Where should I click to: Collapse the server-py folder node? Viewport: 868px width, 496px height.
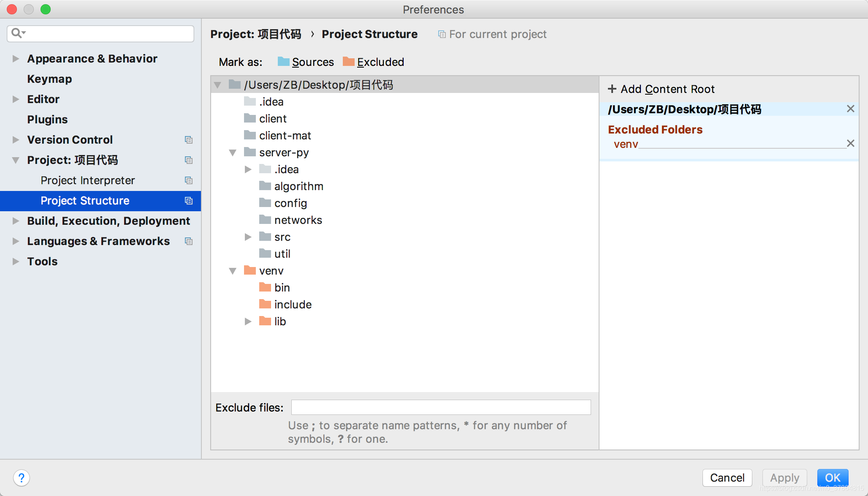233,153
